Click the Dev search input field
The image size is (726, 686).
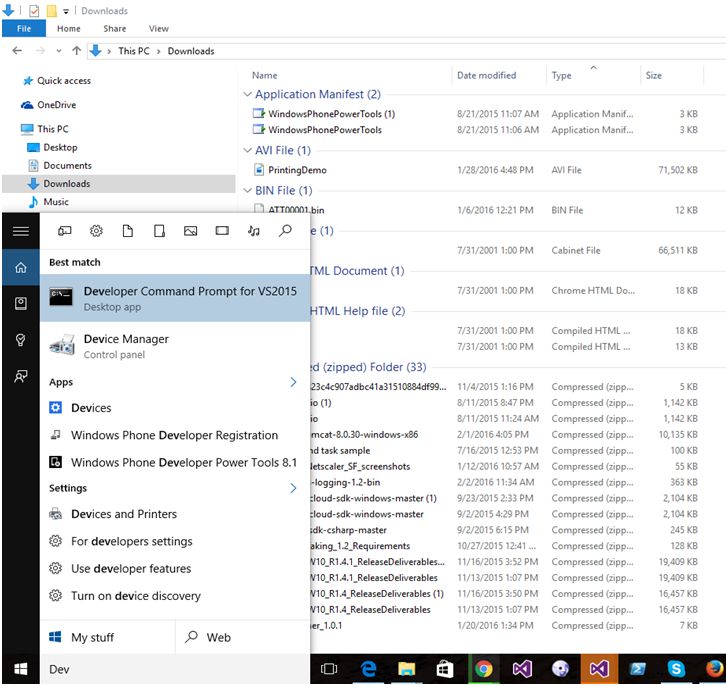170,669
